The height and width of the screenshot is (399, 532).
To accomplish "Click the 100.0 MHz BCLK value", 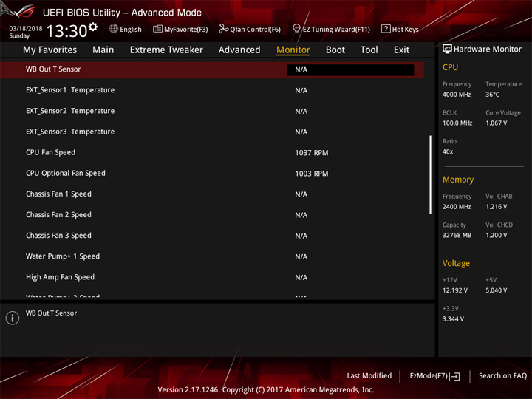I will pyautogui.click(x=457, y=123).
